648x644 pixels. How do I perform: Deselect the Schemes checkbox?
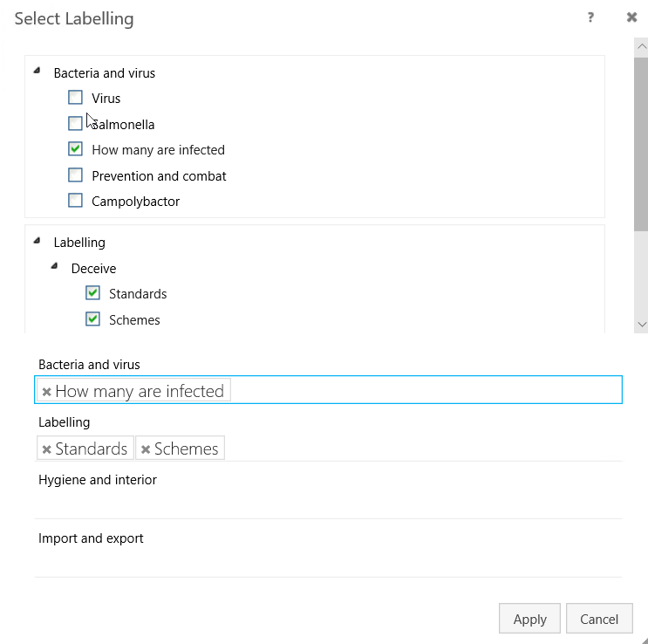point(93,319)
